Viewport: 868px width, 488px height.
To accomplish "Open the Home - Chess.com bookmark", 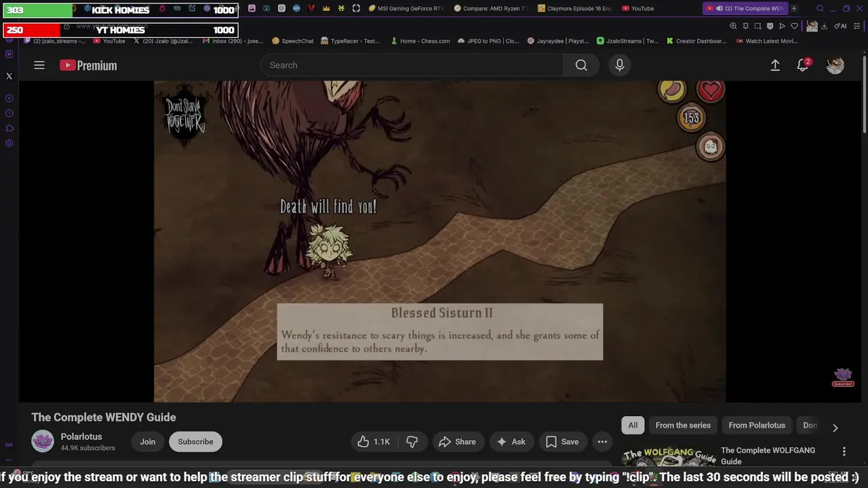I will click(420, 41).
